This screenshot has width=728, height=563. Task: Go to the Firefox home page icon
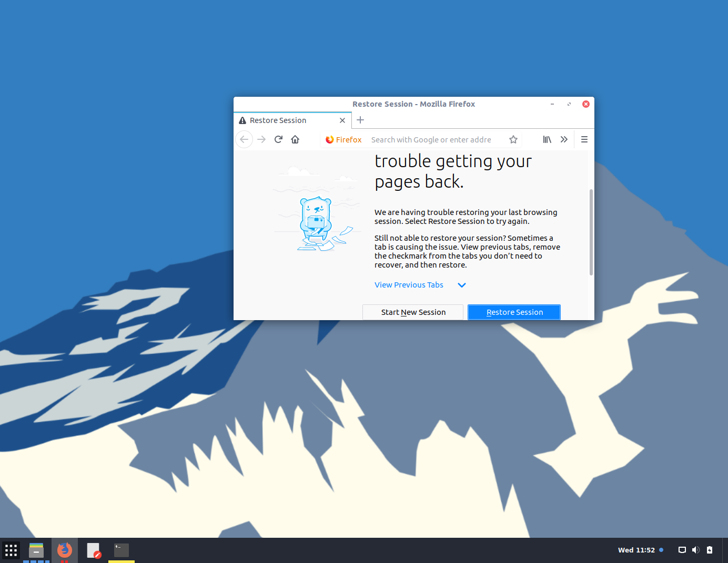(295, 139)
